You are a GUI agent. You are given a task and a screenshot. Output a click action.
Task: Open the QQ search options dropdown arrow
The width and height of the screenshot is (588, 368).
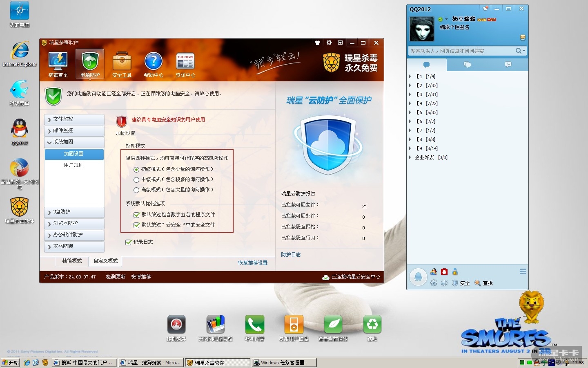tap(524, 51)
